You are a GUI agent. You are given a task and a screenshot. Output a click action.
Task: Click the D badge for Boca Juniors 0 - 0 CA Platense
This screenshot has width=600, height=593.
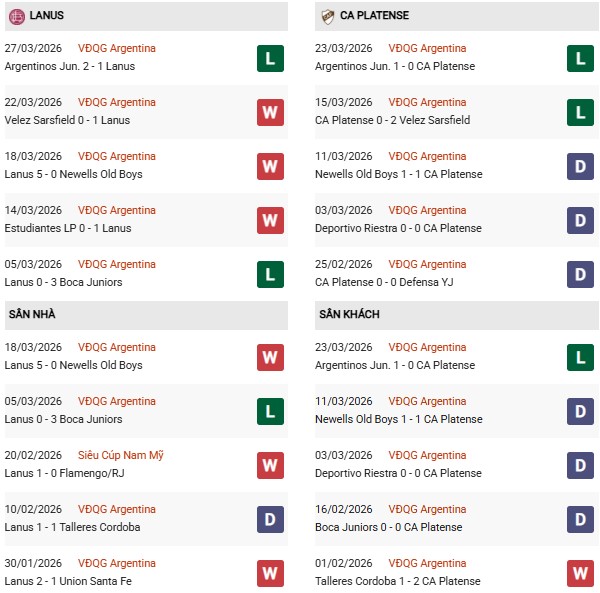coord(580,519)
